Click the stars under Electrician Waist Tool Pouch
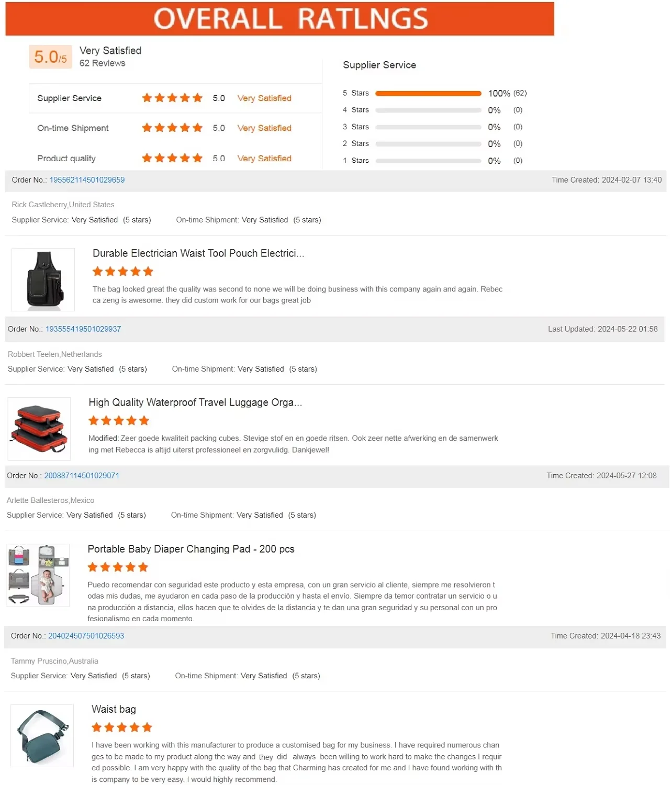This screenshot has height=785, width=672. point(122,272)
